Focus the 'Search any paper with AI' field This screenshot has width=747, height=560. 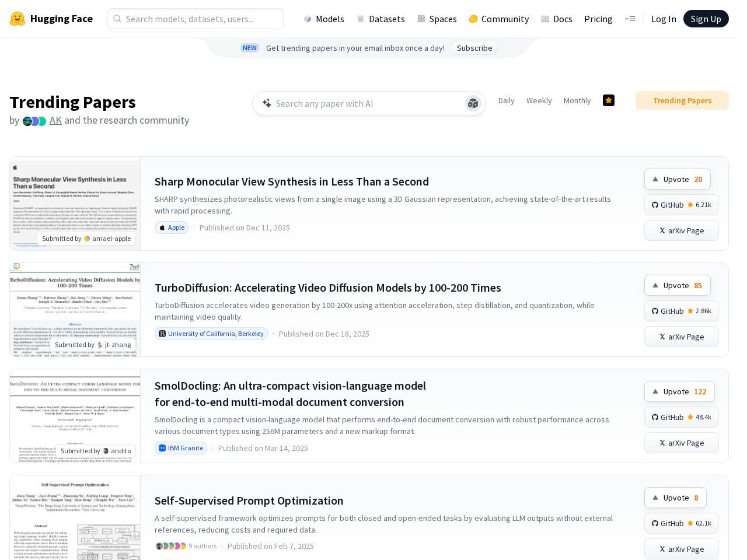click(x=362, y=104)
